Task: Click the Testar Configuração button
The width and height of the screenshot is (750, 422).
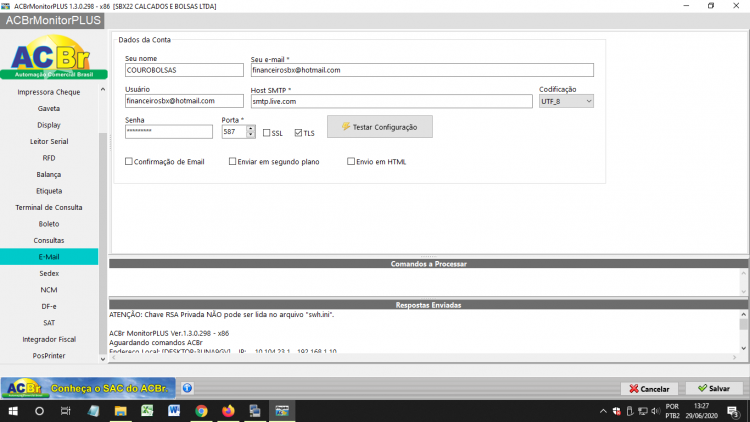Action: 380,127
